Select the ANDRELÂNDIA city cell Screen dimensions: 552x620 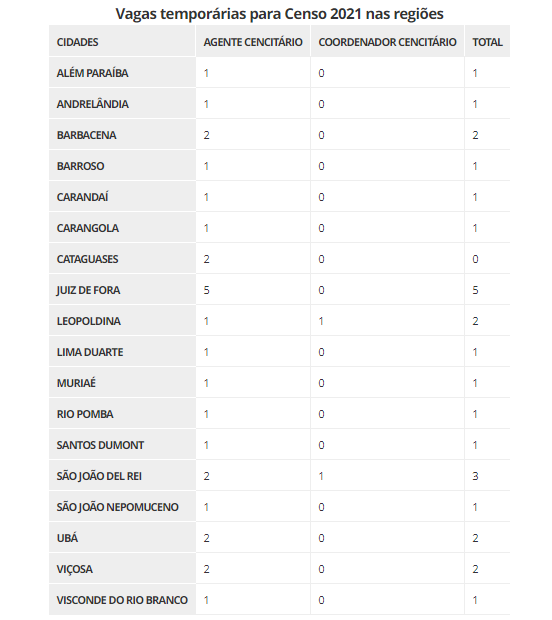[122, 104]
